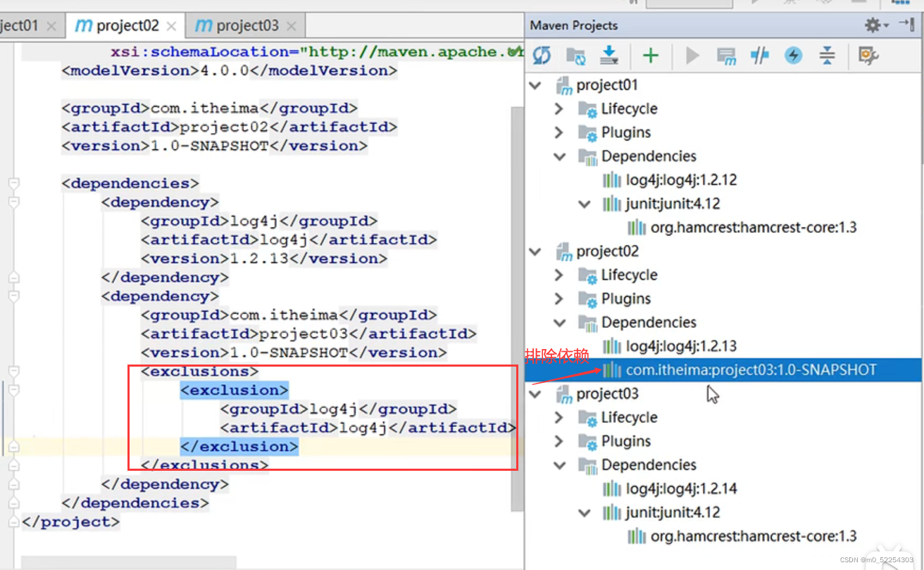Image resolution: width=924 pixels, height=570 pixels.
Task: Open Maven Settings wrench icon
Action: (x=868, y=56)
